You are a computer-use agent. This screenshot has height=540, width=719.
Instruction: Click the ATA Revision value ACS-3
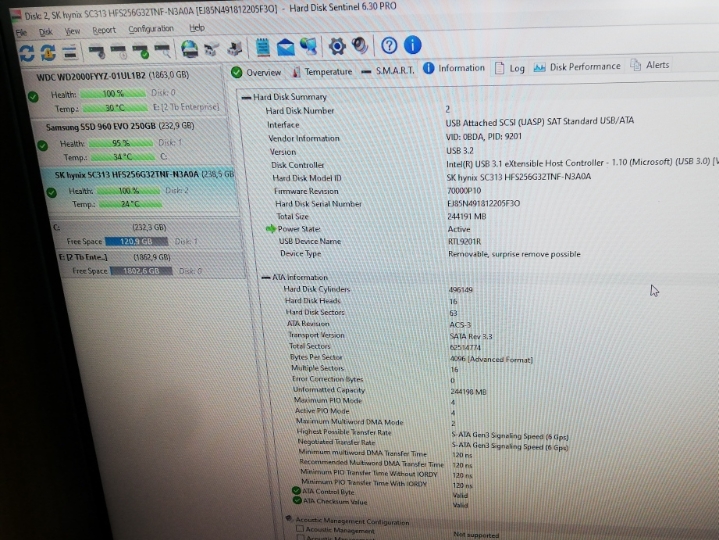point(460,325)
